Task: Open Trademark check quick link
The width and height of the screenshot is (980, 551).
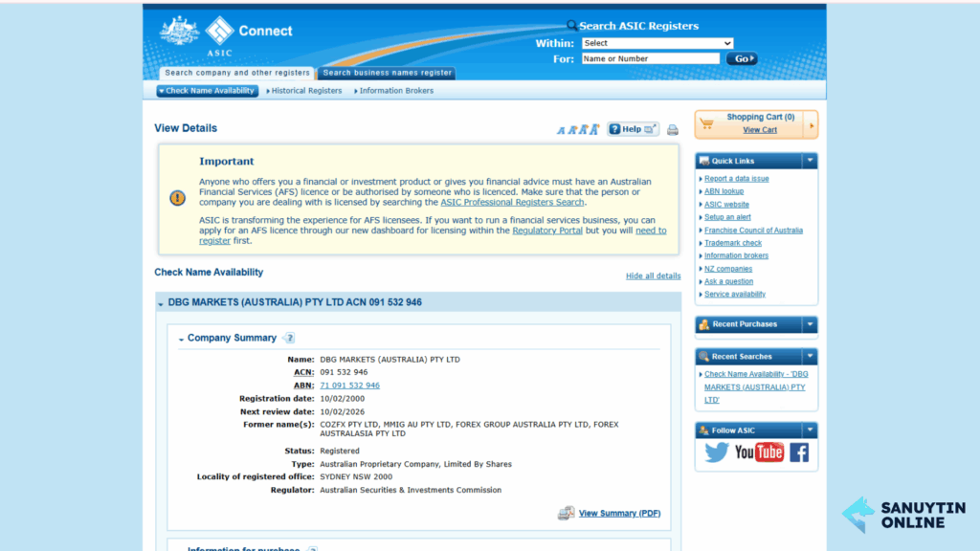Action: 732,243
